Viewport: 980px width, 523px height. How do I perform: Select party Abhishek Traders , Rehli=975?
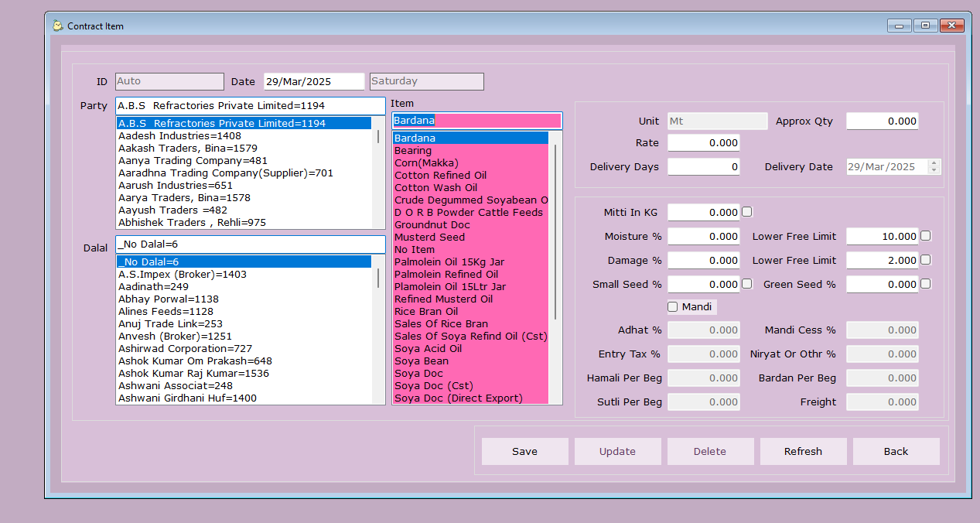244,223
